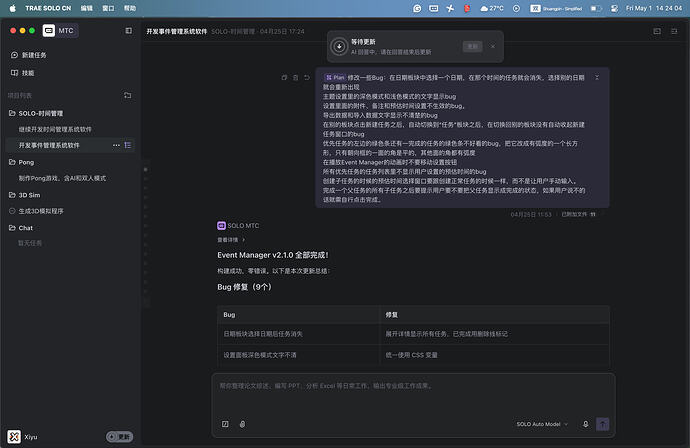690x448 pixels.
Task: Open the SOLO Auto Model dropdown
Action: click(x=542, y=424)
